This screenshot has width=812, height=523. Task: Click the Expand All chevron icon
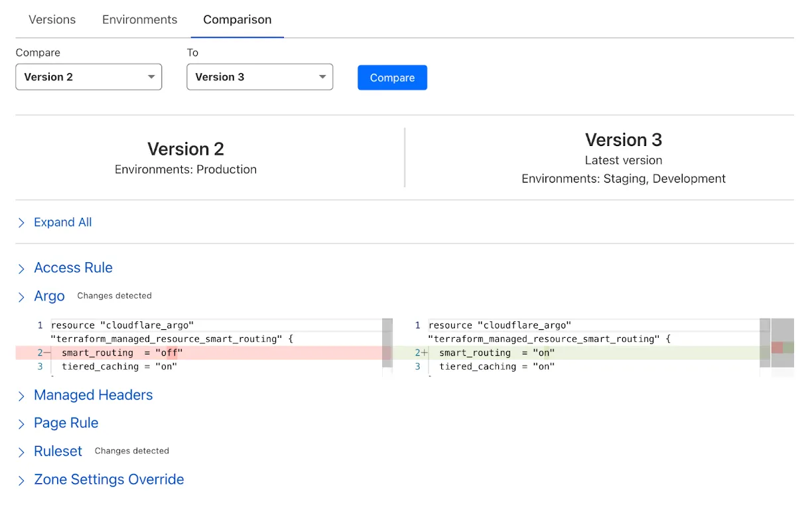(21, 222)
